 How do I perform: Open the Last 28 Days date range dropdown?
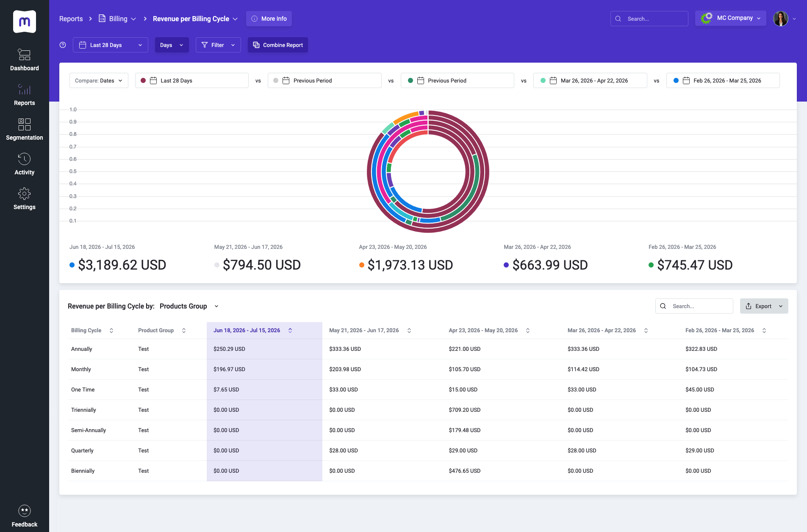(x=111, y=45)
